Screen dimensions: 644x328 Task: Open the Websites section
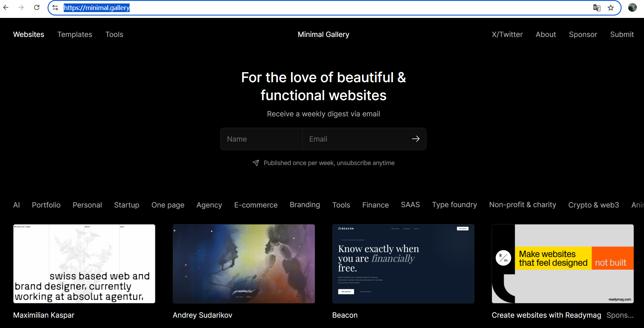[x=29, y=35]
